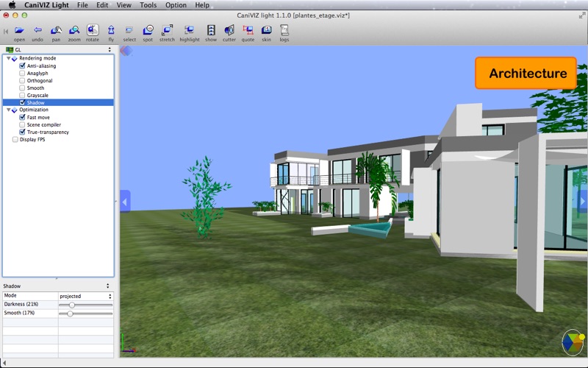
Task: Select the zoom tool
Action: (74, 30)
